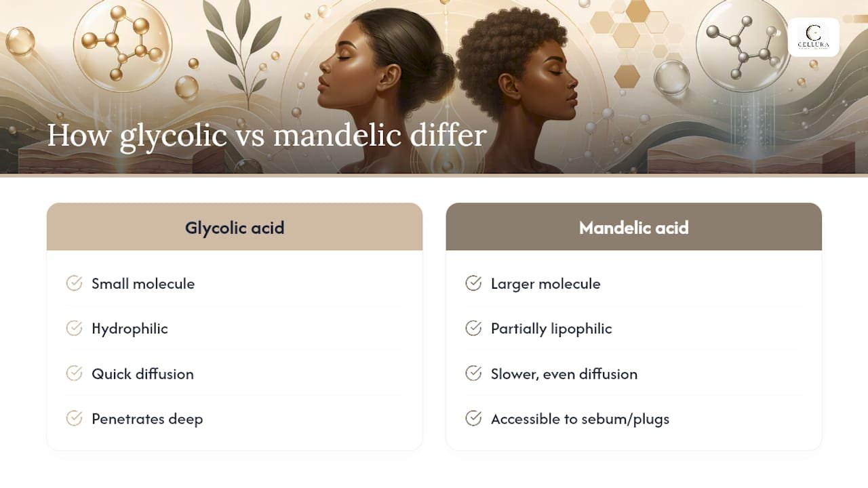Click the check icon beside Quick diffusion

coord(74,373)
